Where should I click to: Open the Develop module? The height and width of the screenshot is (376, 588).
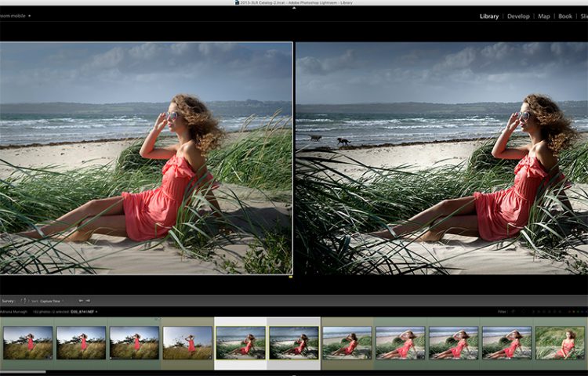[x=518, y=16]
